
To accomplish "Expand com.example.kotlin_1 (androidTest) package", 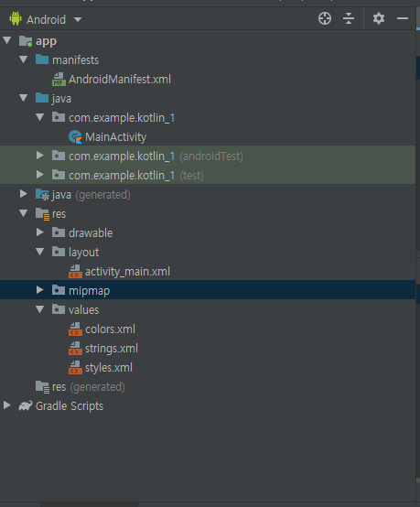I will 40,156.
